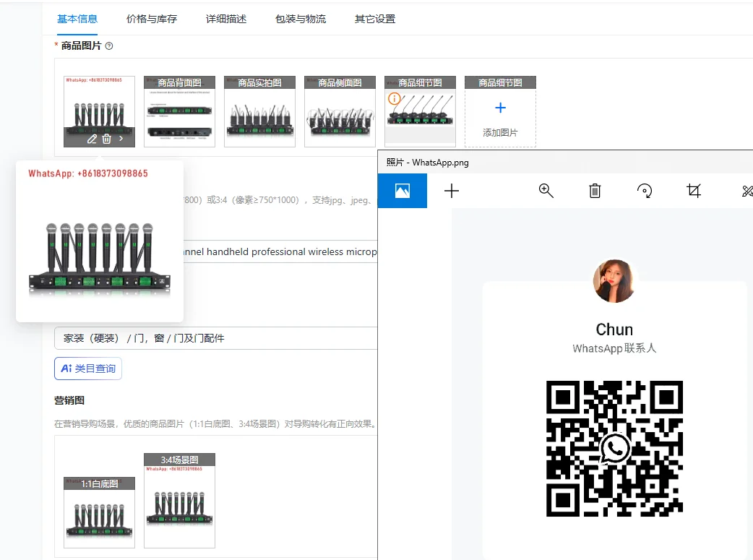Open the 详细描述 tab
The height and width of the screenshot is (560, 753).
tap(225, 20)
